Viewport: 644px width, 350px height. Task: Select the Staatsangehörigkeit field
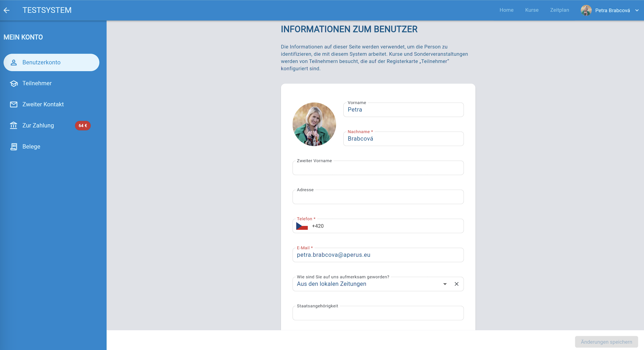(x=378, y=313)
